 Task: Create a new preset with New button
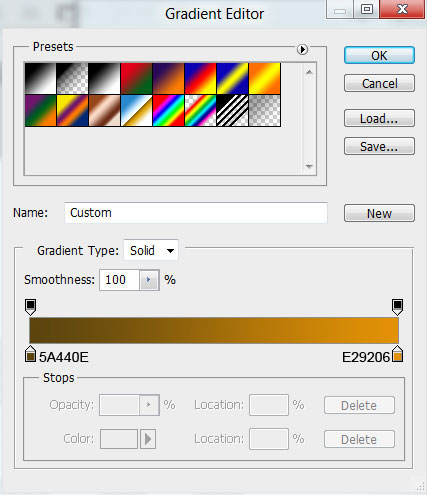point(379,213)
